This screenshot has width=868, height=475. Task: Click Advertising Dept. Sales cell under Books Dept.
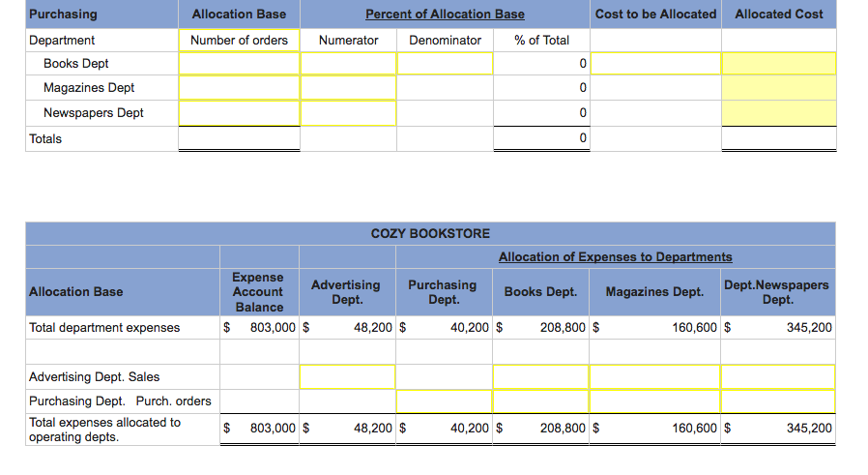[x=541, y=377]
